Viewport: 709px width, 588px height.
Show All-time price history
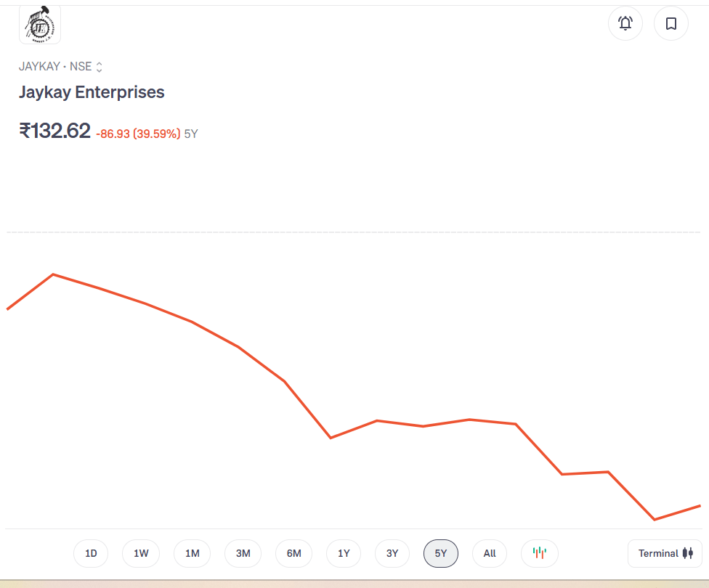[490, 553]
